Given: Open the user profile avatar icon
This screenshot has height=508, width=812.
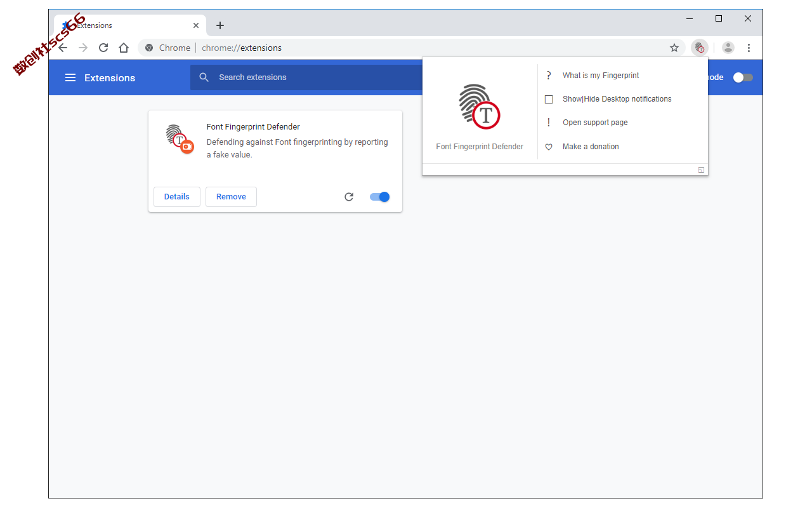Looking at the screenshot, I should click(x=728, y=48).
